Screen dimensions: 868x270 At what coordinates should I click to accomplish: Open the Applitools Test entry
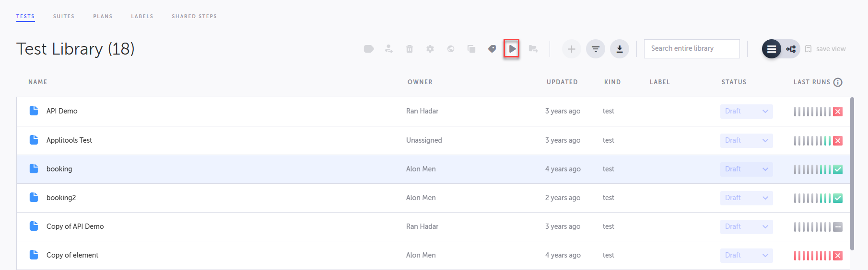coord(69,140)
